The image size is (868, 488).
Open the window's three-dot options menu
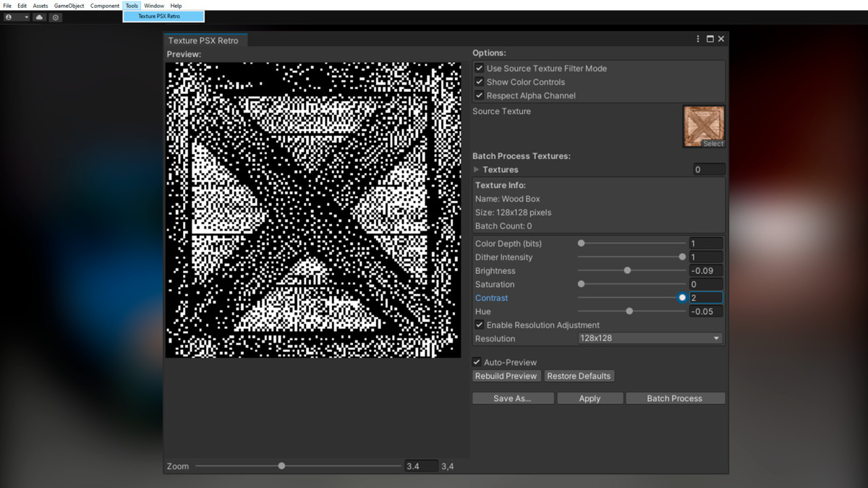[x=698, y=39]
